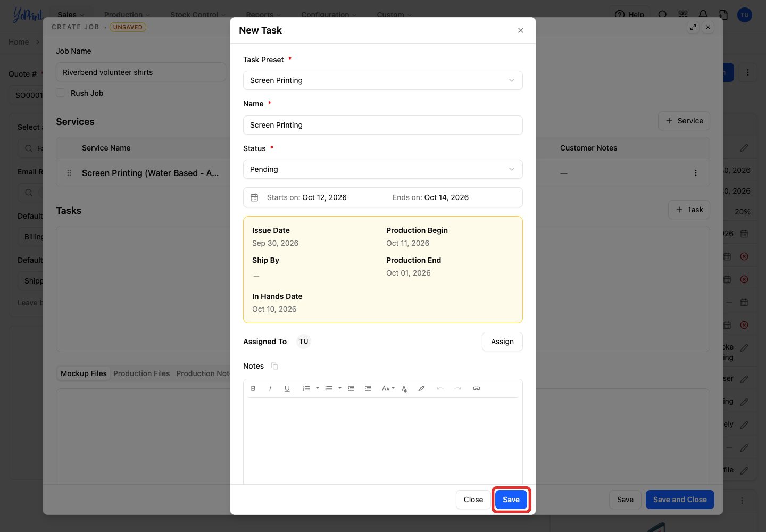Edit pencil beside text ending 'ely'
The image size is (766, 532).
coord(744,425)
